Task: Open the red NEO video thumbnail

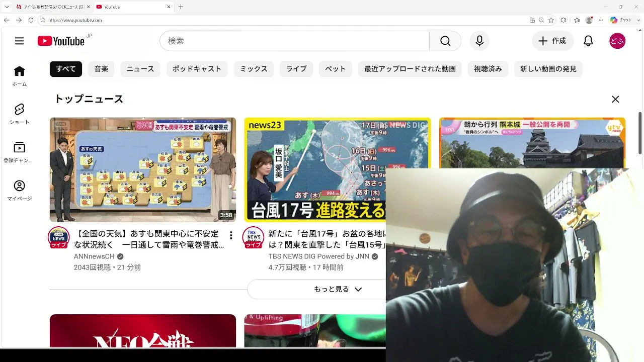Action: [x=143, y=331]
